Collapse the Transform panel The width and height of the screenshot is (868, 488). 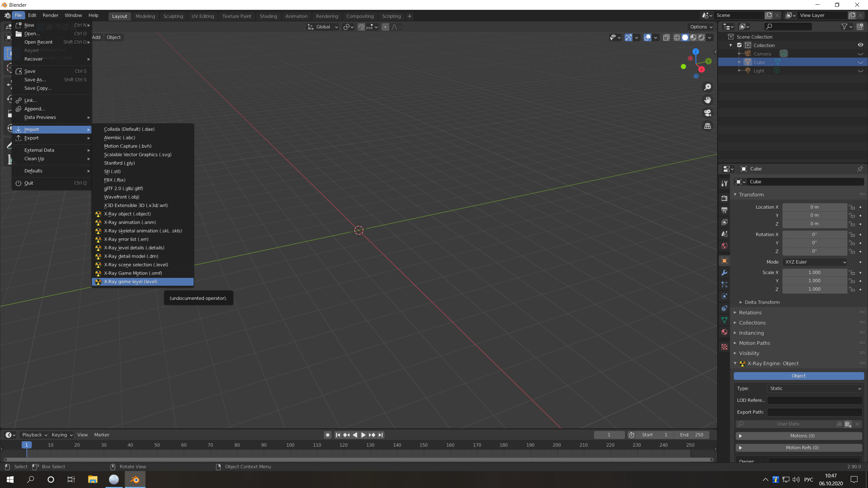pyautogui.click(x=751, y=195)
